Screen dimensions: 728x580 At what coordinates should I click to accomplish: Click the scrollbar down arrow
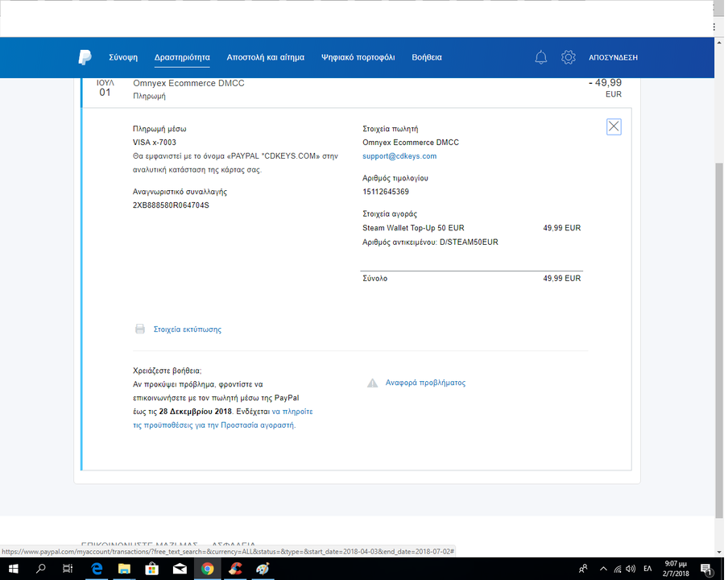click(719, 552)
